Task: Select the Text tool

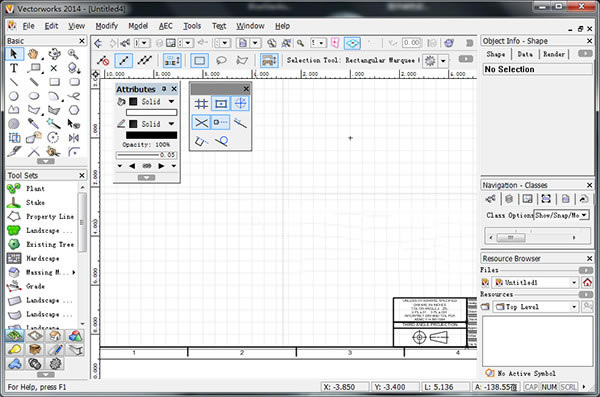Action: [x=14, y=68]
